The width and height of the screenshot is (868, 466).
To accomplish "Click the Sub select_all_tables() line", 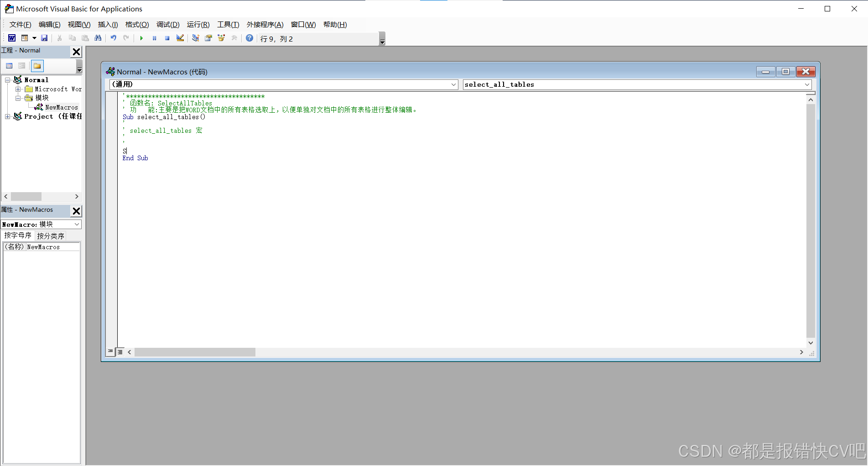I will click(x=164, y=117).
